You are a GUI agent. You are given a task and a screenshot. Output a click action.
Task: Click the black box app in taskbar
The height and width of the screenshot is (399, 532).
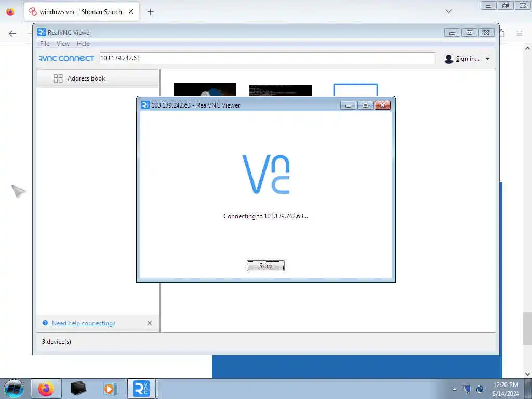click(78, 389)
